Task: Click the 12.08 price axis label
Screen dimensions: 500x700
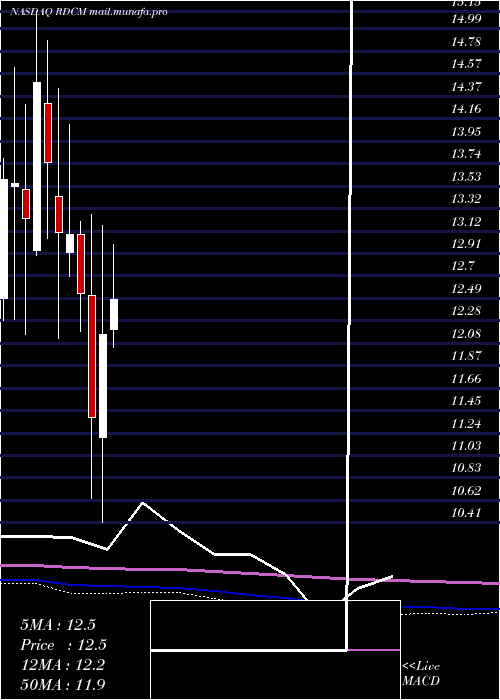Action: [466, 333]
